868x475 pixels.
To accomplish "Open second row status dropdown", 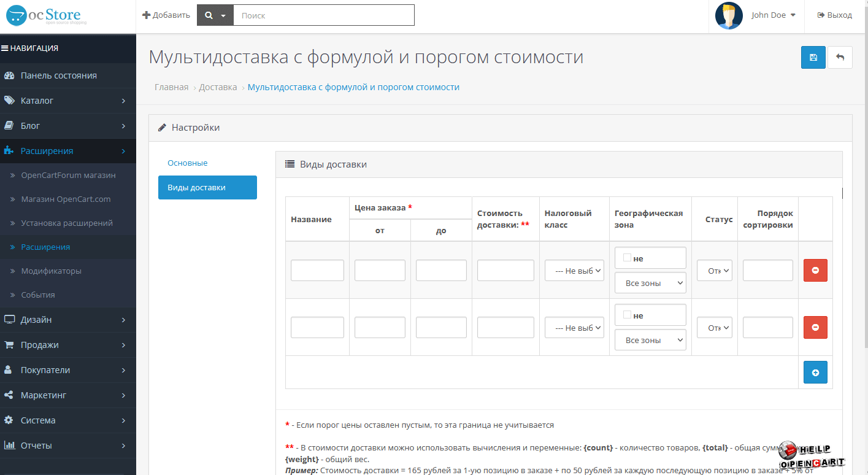I will click(x=715, y=328).
